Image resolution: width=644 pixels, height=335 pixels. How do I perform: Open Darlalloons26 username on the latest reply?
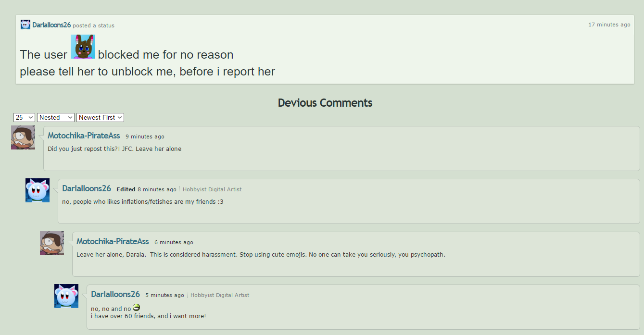tap(115, 295)
